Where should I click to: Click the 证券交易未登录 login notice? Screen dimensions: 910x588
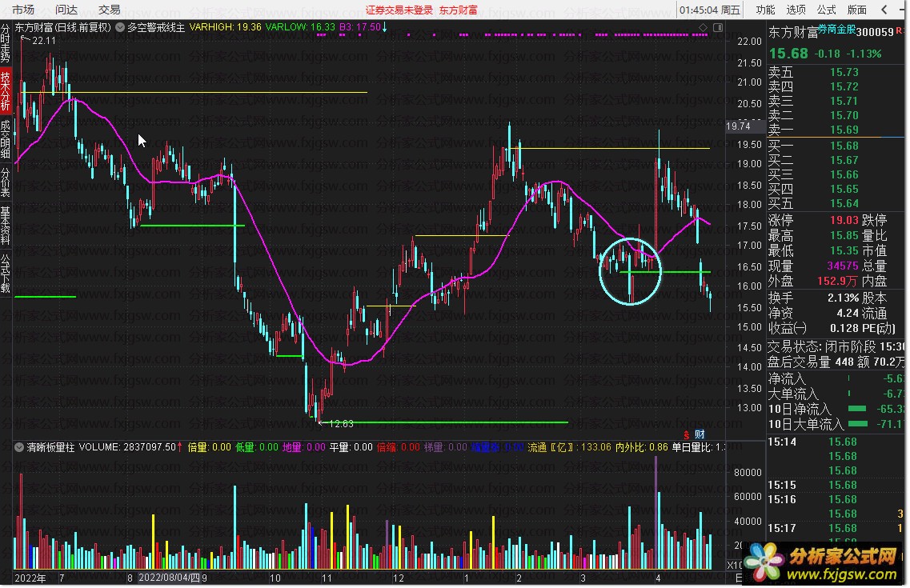click(399, 10)
